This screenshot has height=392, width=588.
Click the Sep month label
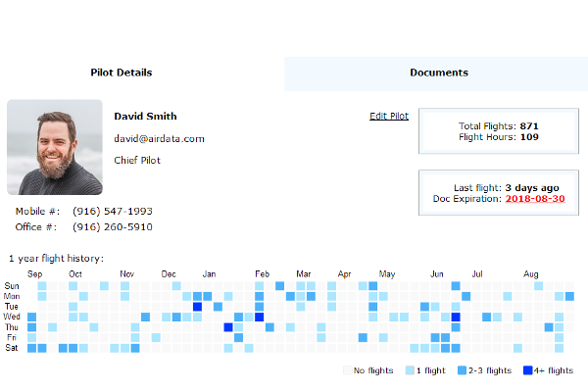pos(35,274)
